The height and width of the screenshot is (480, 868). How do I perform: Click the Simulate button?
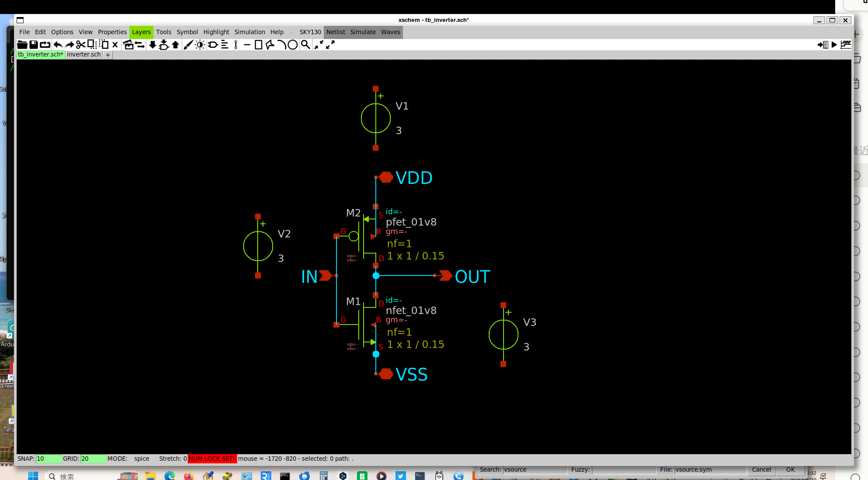pos(363,32)
